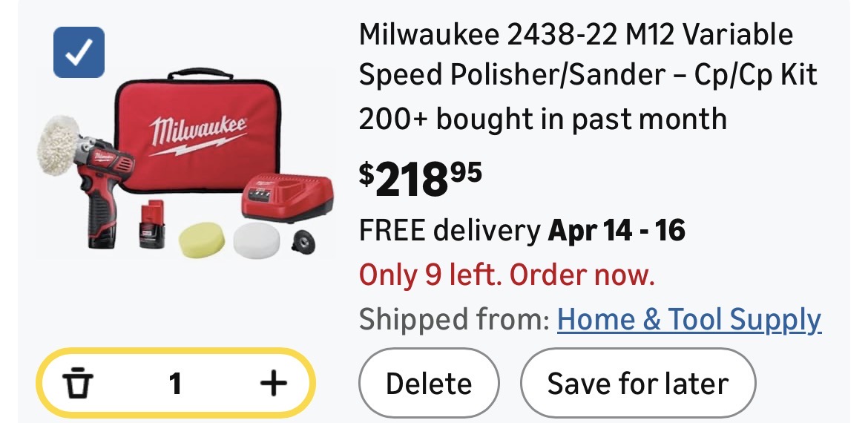Viewport: 868px width, 423px height.
Task: Click '200+ bought in past month' text
Action: click(542, 119)
